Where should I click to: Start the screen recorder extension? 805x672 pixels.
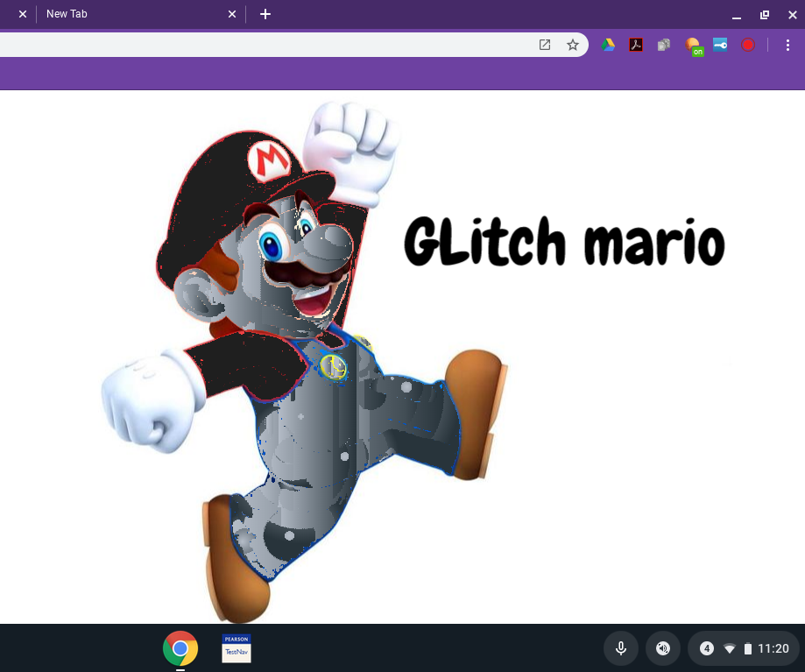pos(747,45)
